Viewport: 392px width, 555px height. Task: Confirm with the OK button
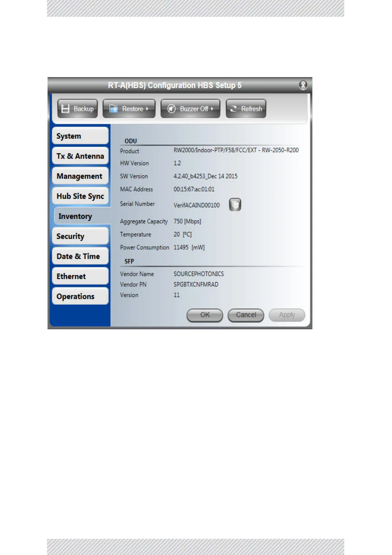[205, 315]
